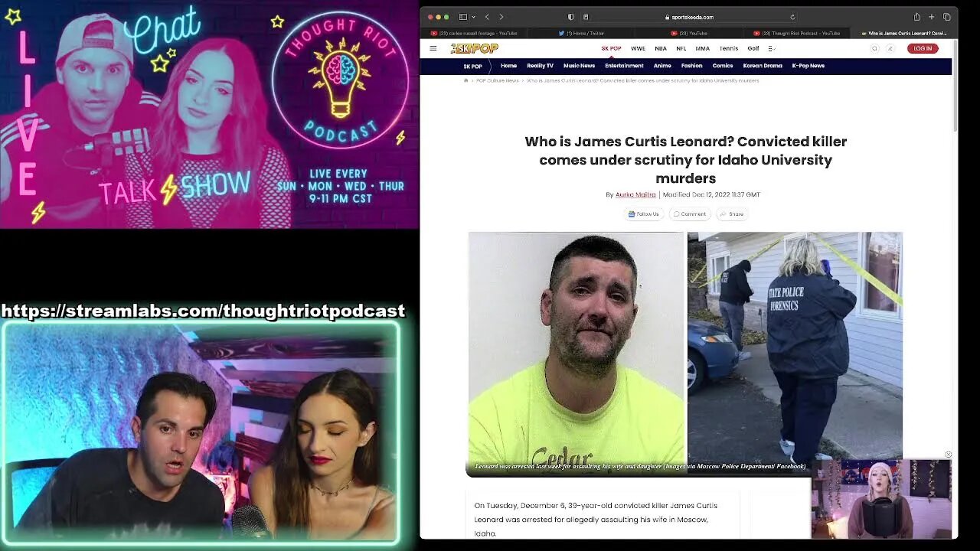Click the edit pencil icon near Log In

pos(890,48)
